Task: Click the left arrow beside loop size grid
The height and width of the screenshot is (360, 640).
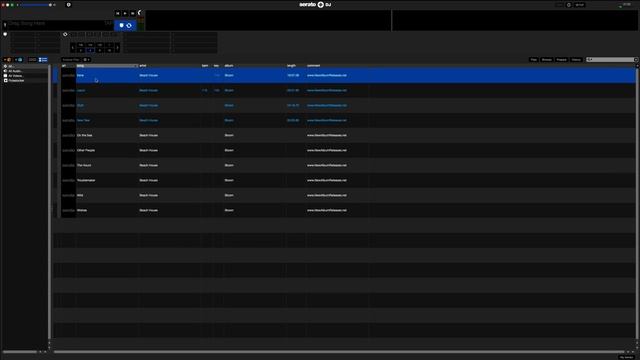Action: (73, 48)
